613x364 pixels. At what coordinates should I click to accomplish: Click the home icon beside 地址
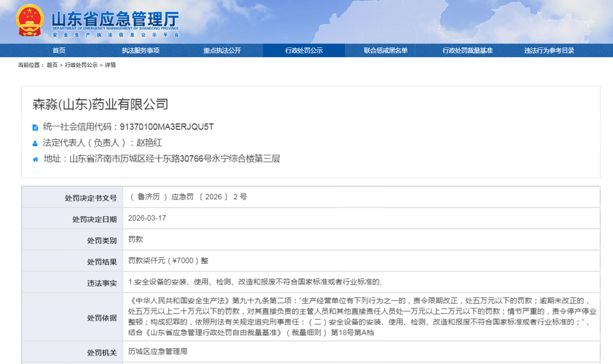[x=35, y=159]
